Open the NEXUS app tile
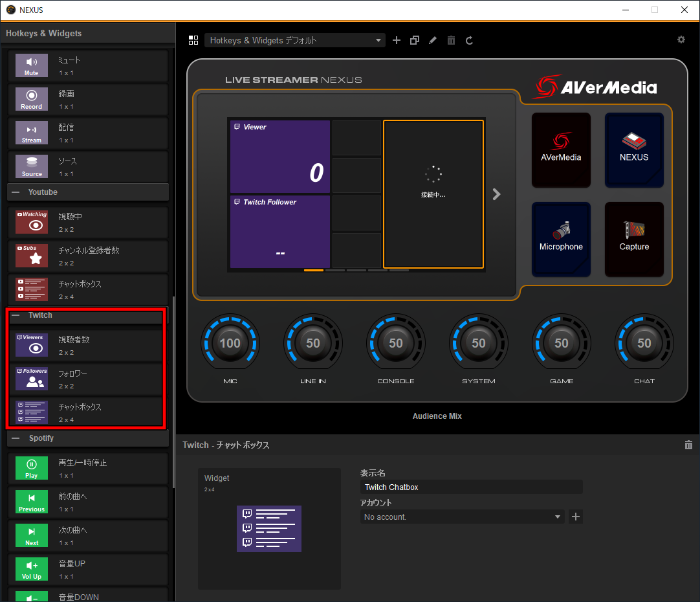 point(634,150)
